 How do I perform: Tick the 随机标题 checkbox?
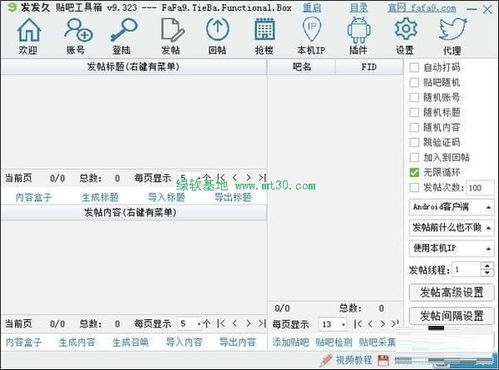[x=414, y=112]
